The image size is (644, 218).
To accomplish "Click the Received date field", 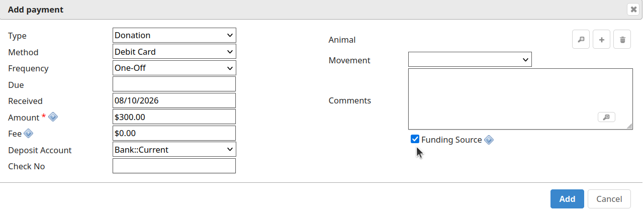I will (174, 100).
